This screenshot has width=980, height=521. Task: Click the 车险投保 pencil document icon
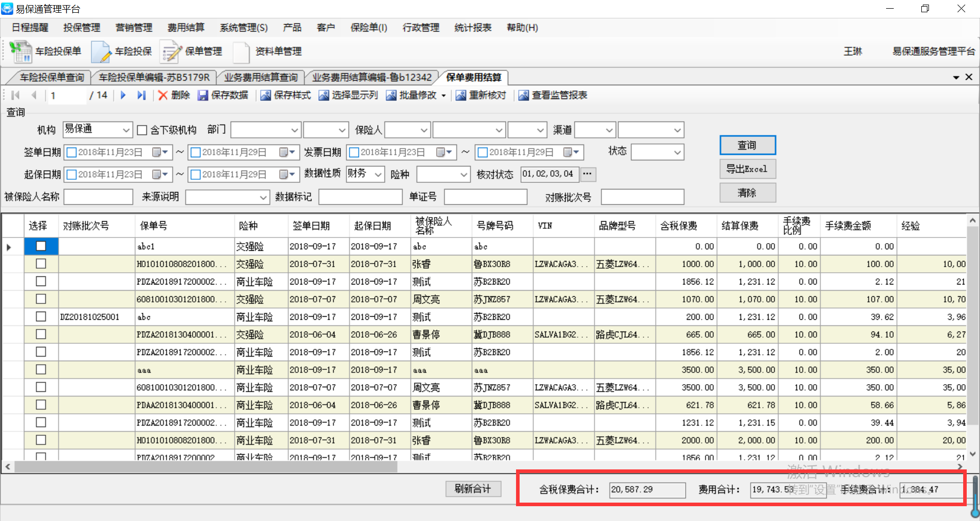tap(101, 52)
